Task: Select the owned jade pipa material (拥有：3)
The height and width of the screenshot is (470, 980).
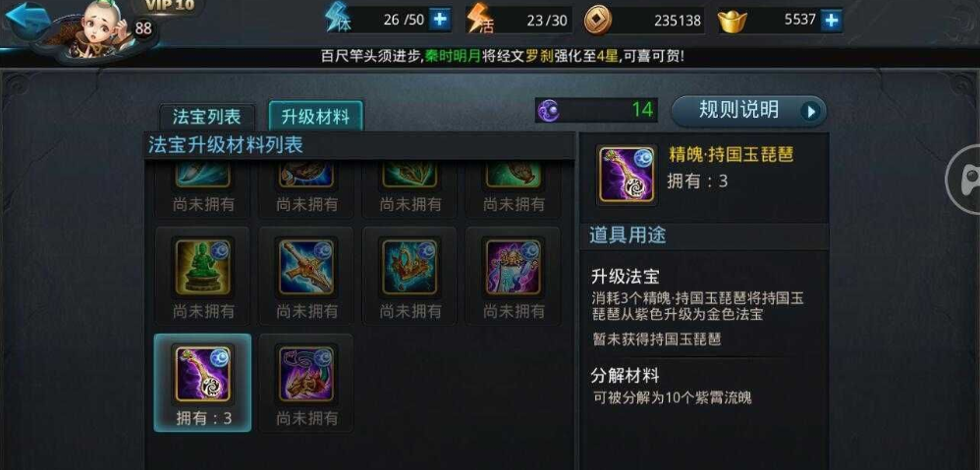Action: click(202, 383)
